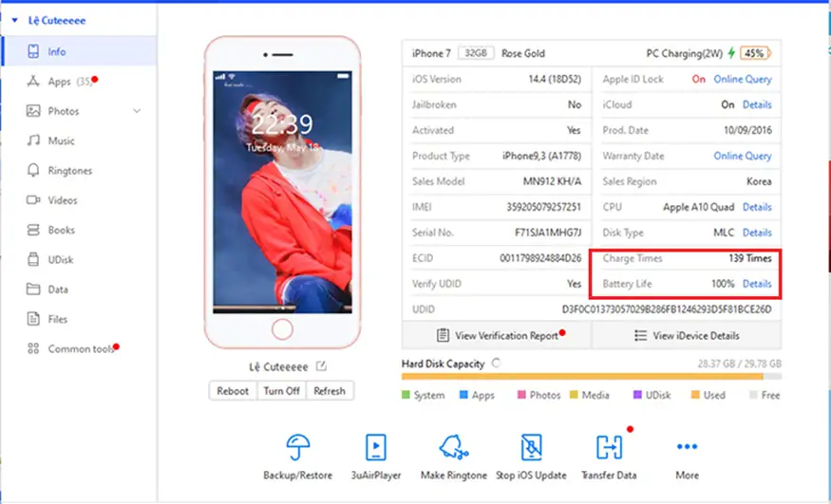Select Ringtones in the sidebar
This screenshot has height=504, width=831.
69,171
